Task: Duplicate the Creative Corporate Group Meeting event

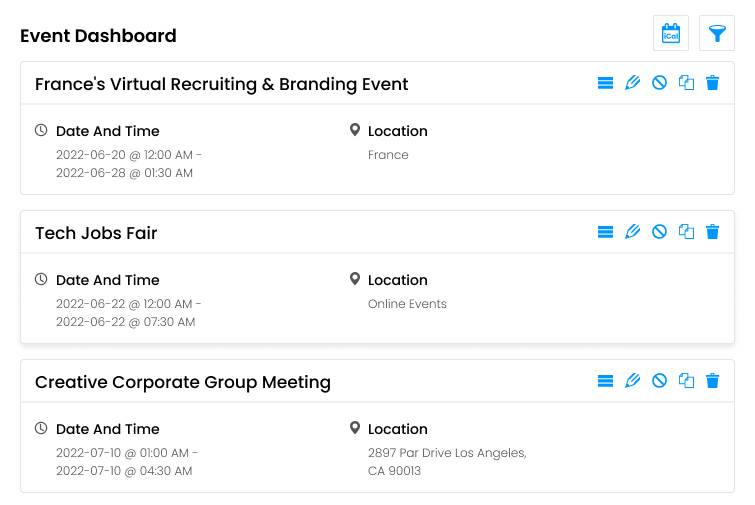Action: (x=686, y=381)
